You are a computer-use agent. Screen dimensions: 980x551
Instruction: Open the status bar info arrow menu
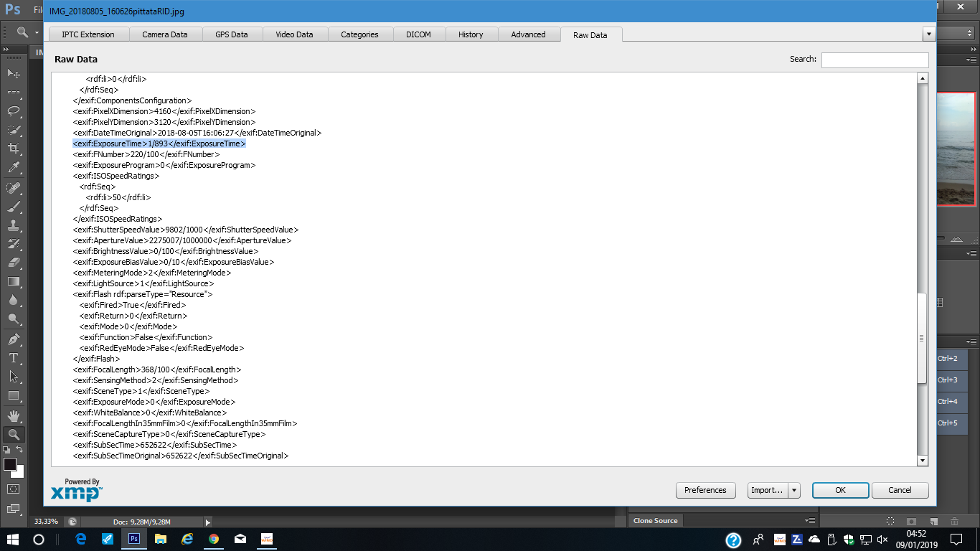pos(208,522)
